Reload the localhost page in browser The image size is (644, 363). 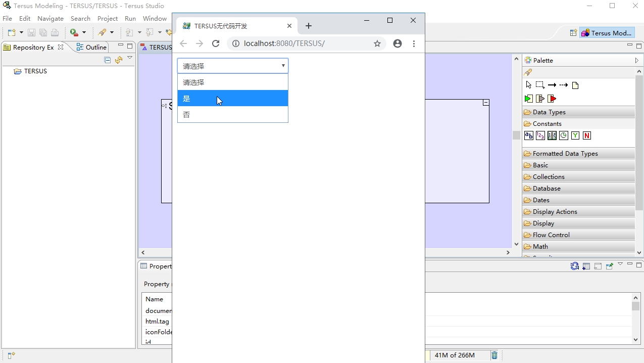216,43
